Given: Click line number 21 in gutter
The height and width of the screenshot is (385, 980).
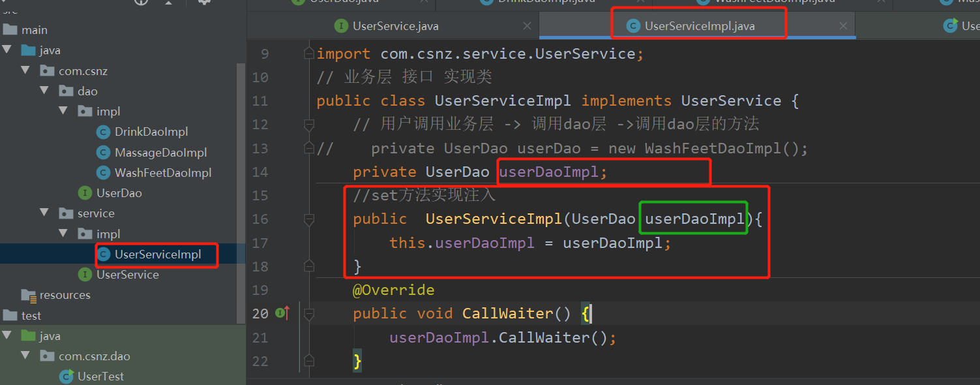Looking at the screenshot, I should (260, 337).
